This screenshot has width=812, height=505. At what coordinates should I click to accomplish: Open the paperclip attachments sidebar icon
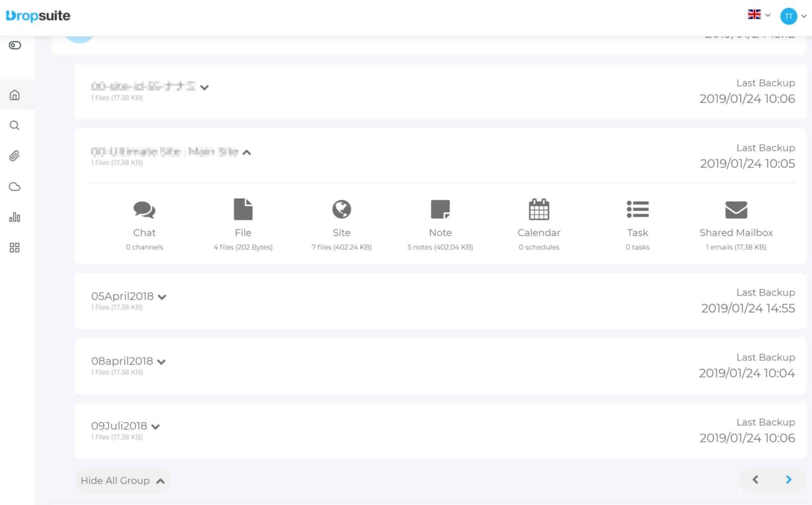coord(14,156)
